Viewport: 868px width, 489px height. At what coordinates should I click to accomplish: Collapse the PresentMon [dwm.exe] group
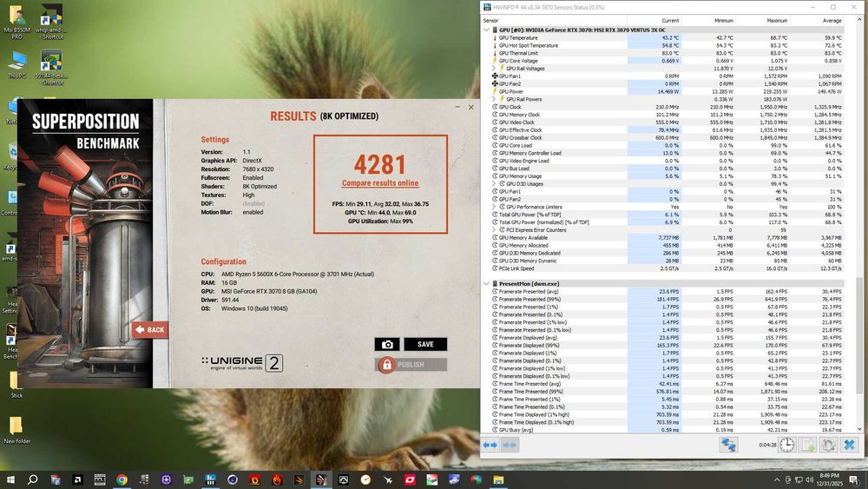pos(487,283)
